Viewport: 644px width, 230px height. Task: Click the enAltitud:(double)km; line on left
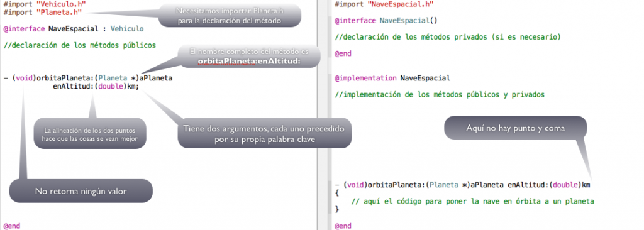point(96,87)
